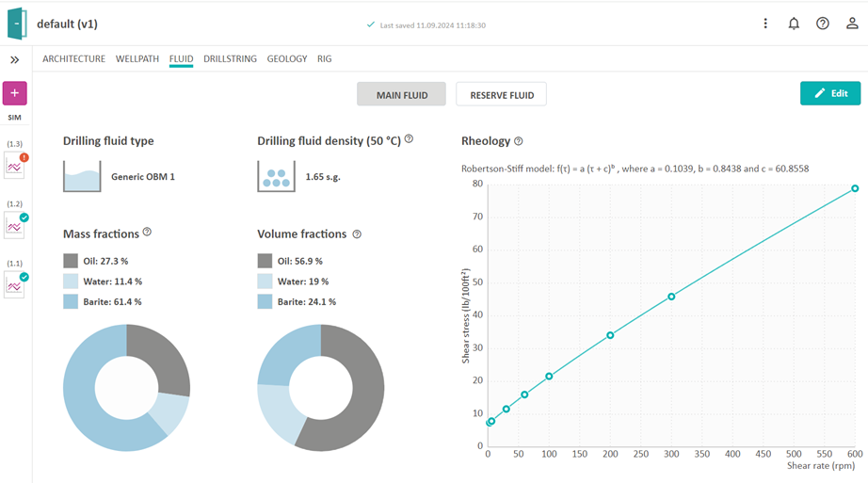Expand the sidebar with double chevron

point(15,59)
